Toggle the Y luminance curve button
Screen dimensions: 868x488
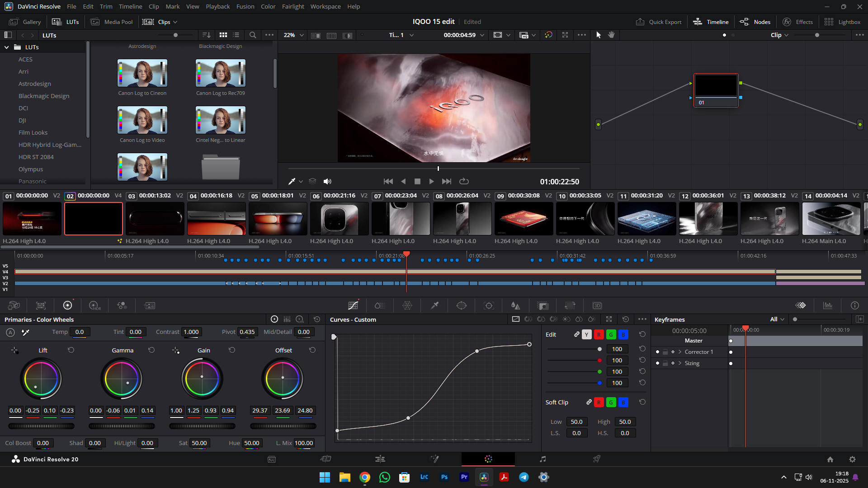click(586, 335)
